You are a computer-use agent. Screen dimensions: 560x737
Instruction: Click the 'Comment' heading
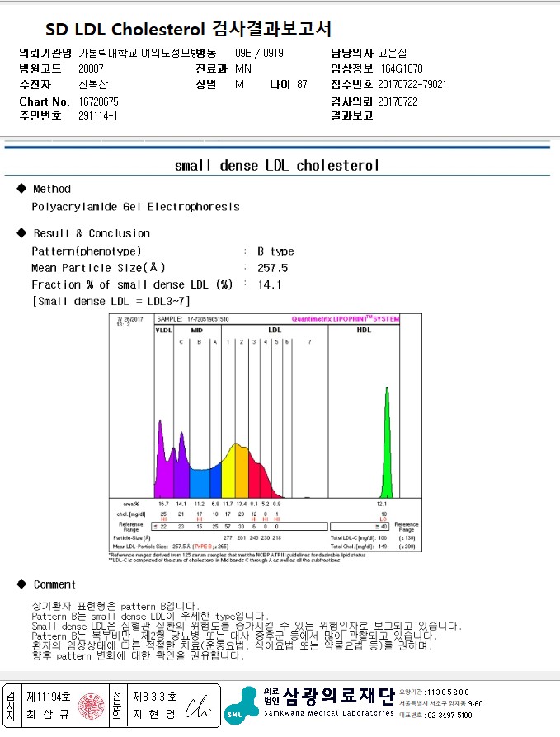pos(54,584)
